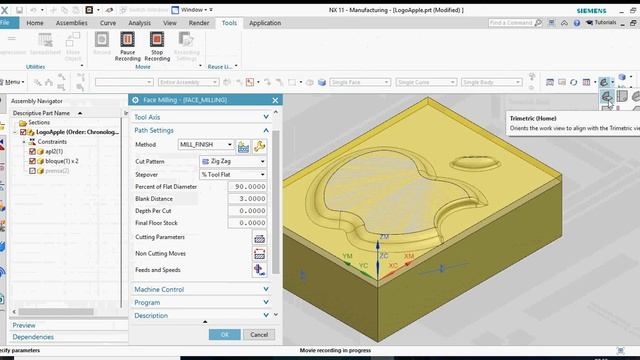
Task: Uncheck the apl2(1) component checkbox
Action: 33,151
